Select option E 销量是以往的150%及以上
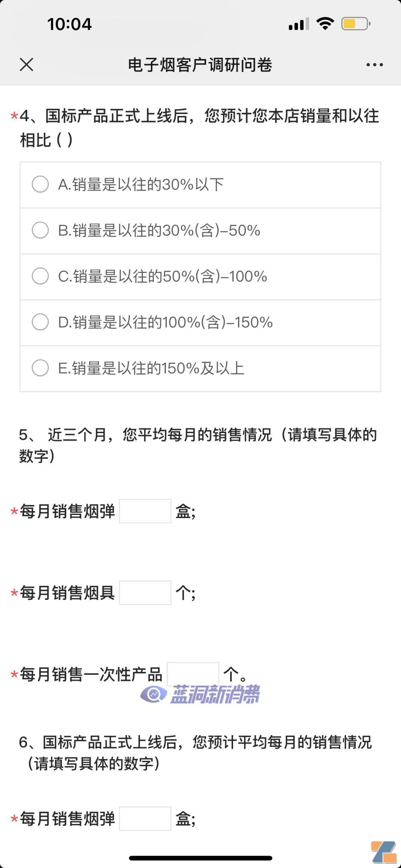 40,367
